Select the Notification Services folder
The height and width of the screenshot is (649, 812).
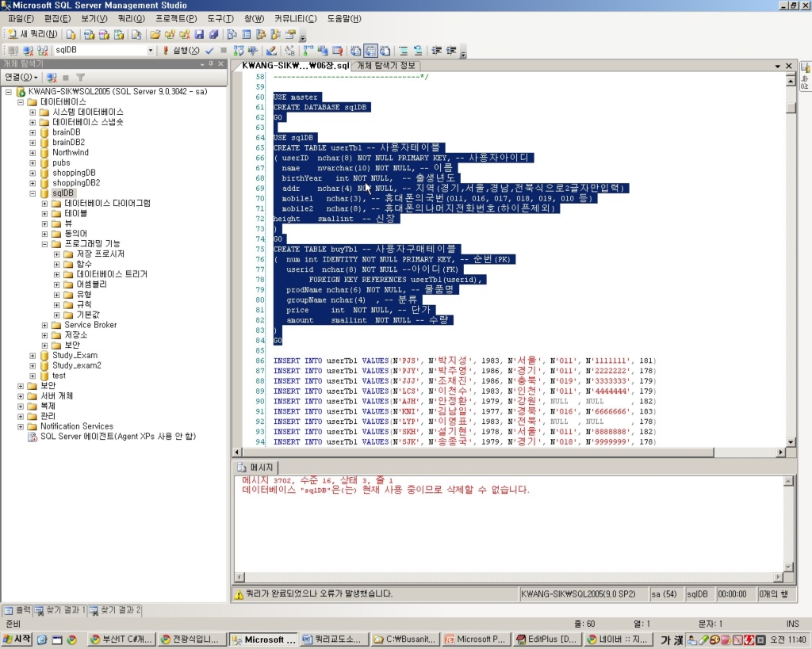[x=77, y=426]
